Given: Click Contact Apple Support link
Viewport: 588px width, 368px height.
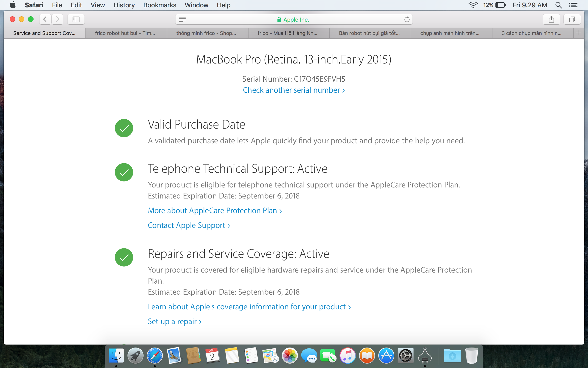Looking at the screenshot, I should pyautogui.click(x=189, y=225).
